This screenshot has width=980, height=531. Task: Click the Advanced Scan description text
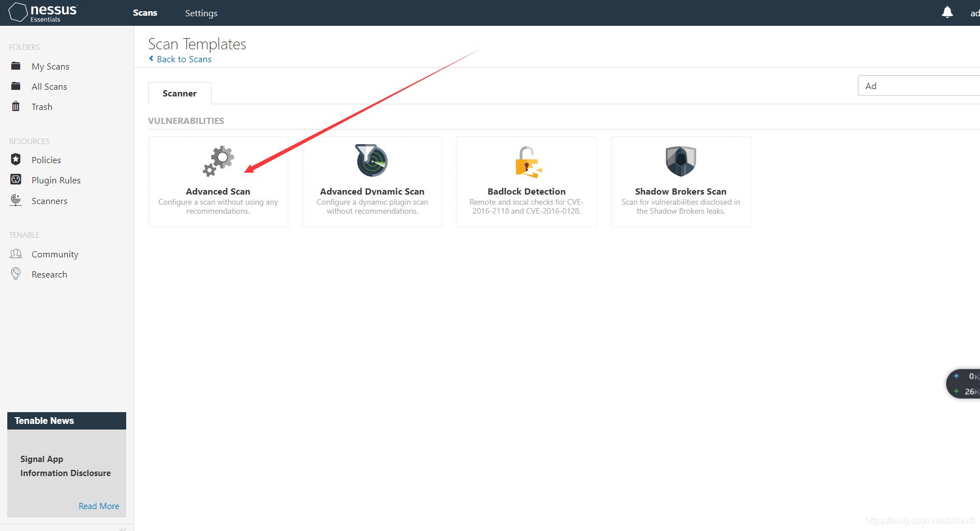pos(218,206)
